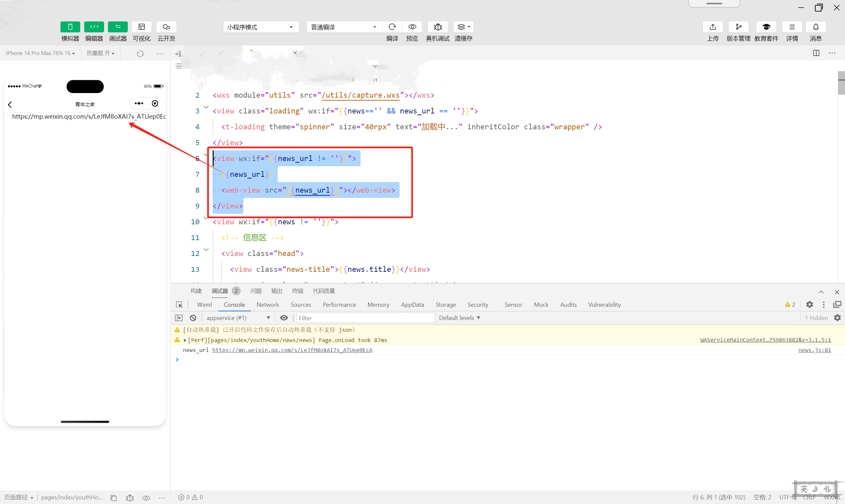This screenshot has width=845, height=504.
Task: Click the 编译 refresh icon
Action: (392, 27)
